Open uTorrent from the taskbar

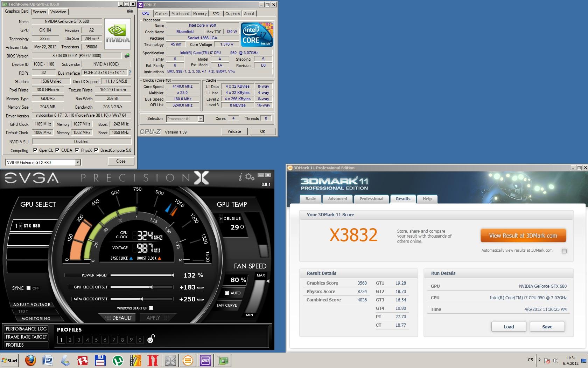(x=118, y=360)
